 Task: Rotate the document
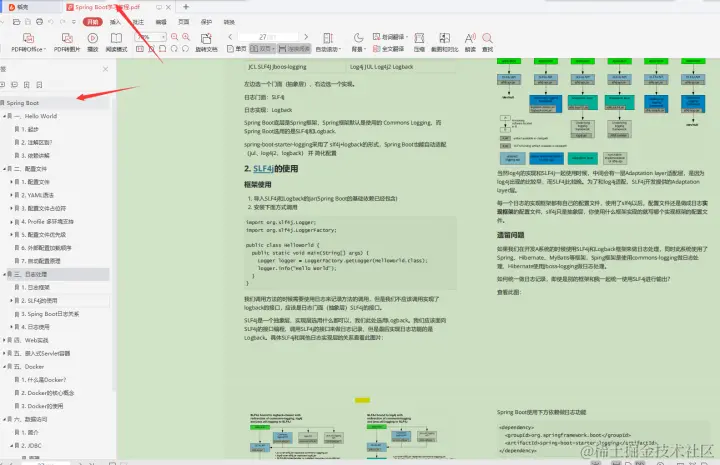tap(206, 42)
